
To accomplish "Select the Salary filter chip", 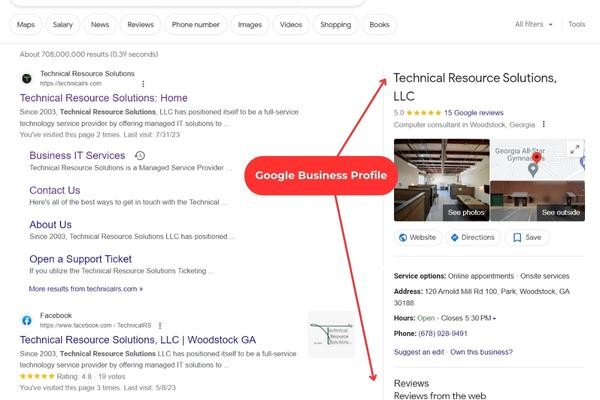I will 62,24.
